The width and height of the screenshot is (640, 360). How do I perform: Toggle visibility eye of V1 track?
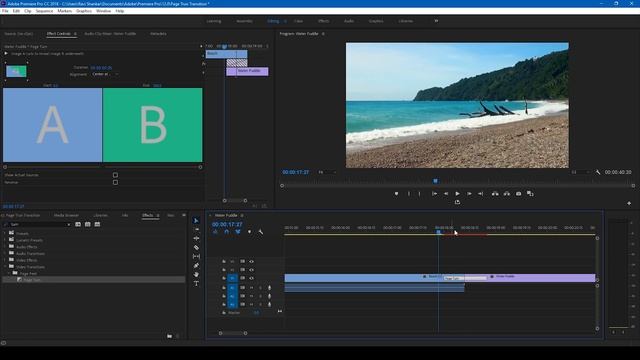[x=251, y=278]
